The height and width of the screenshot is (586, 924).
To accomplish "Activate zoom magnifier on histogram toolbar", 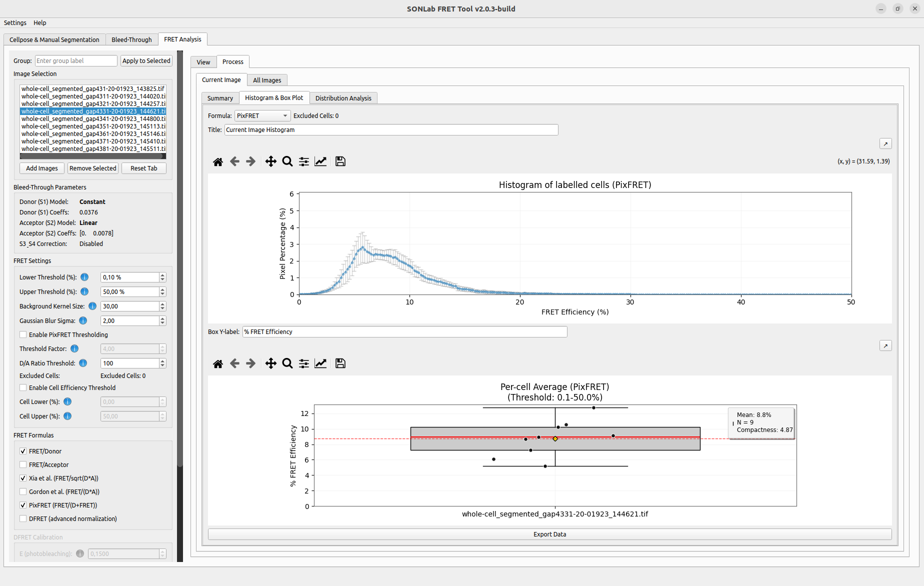I will 287,161.
